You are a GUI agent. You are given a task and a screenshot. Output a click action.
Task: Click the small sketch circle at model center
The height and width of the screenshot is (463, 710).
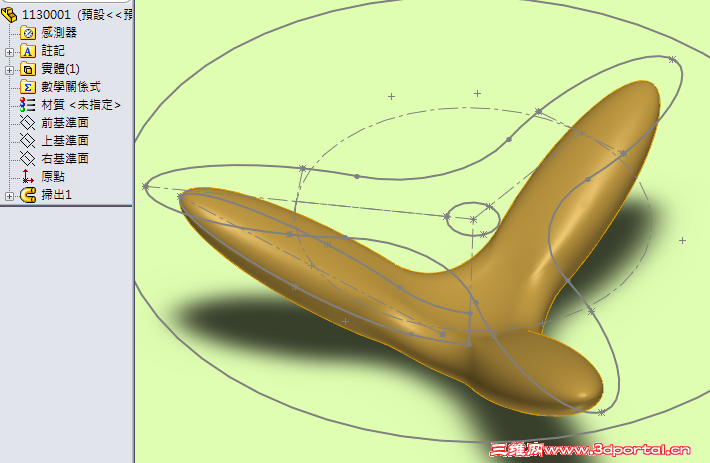pos(473,219)
